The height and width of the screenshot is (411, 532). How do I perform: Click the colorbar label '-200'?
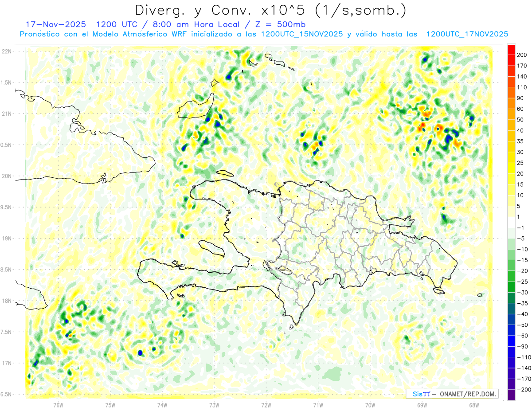point(524,390)
